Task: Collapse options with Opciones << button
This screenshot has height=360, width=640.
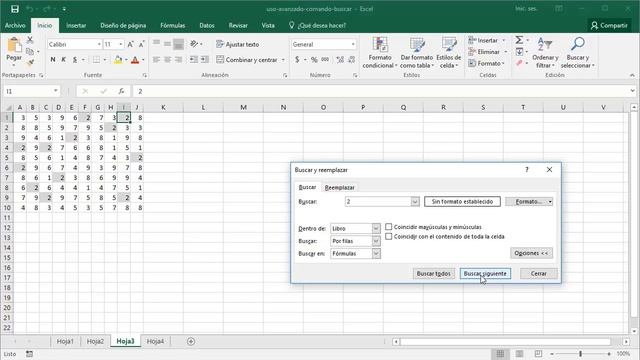Action: click(531, 253)
